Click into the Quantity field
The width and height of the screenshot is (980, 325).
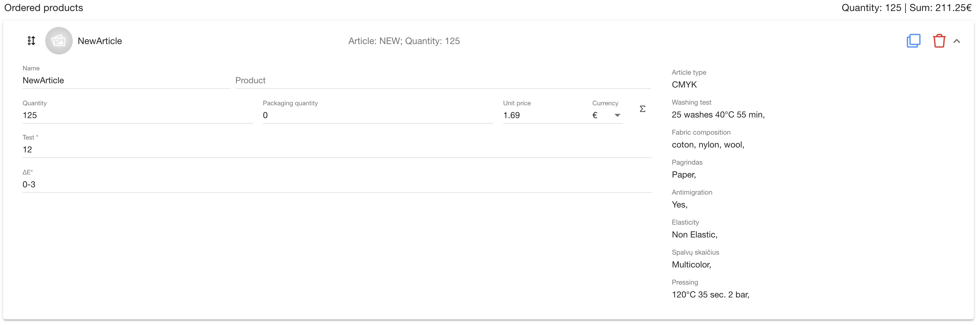(137, 115)
